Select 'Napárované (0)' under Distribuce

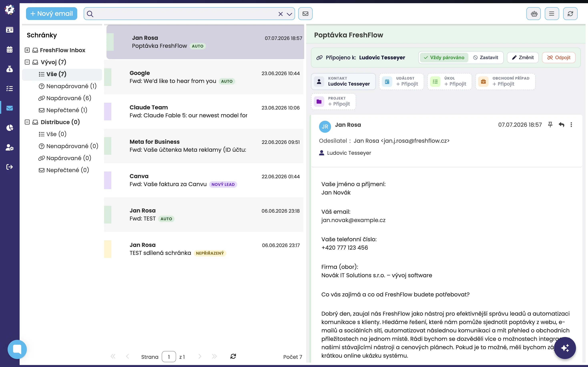click(x=65, y=158)
